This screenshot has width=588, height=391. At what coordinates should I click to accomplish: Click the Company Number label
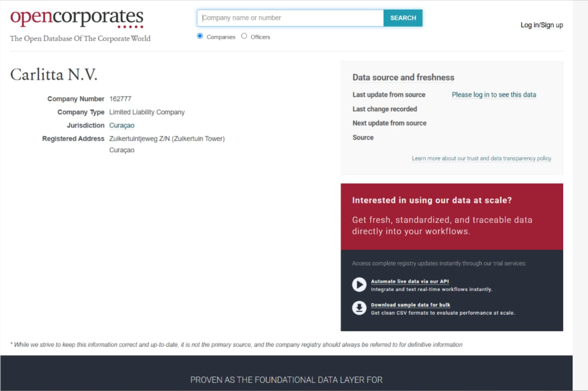(76, 99)
